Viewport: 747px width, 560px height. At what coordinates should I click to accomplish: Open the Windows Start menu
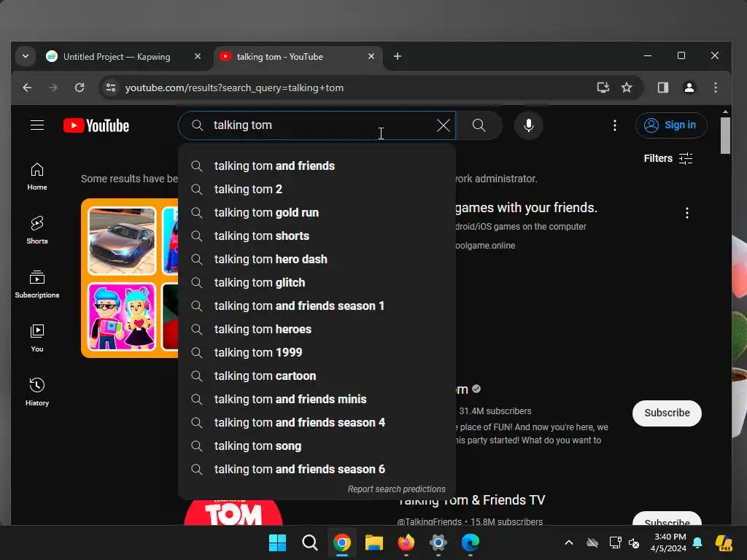click(277, 542)
